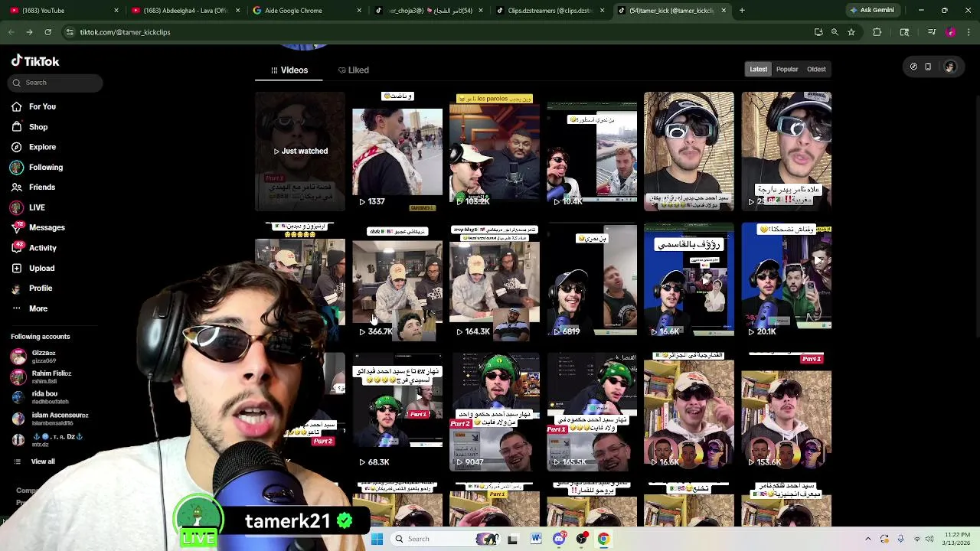Open the video with 153.6K views
Screen dimensions: 980x551
[786, 412]
